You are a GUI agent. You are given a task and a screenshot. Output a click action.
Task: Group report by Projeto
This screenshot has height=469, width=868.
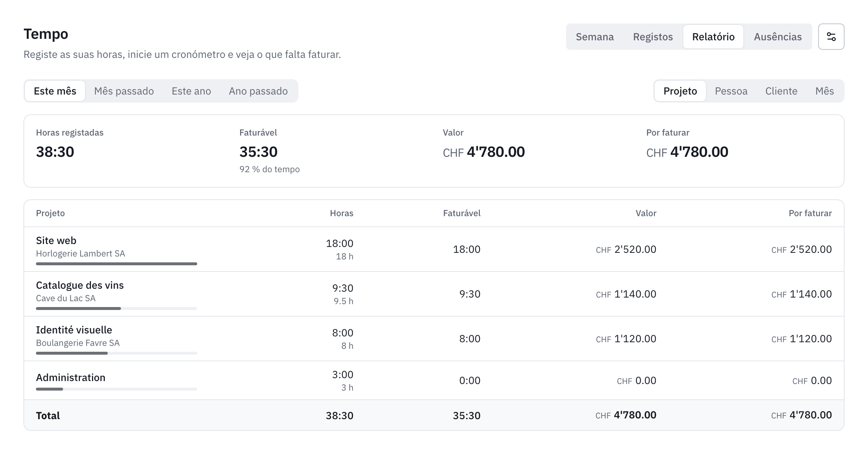click(680, 91)
